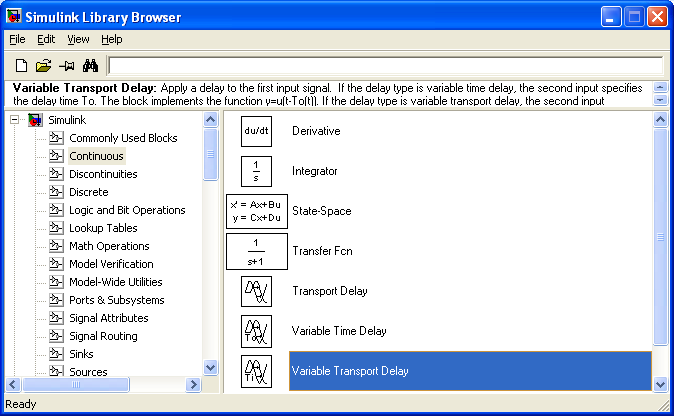Click the Continuous library icon
674x416 pixels.
(x=56, y=156)
